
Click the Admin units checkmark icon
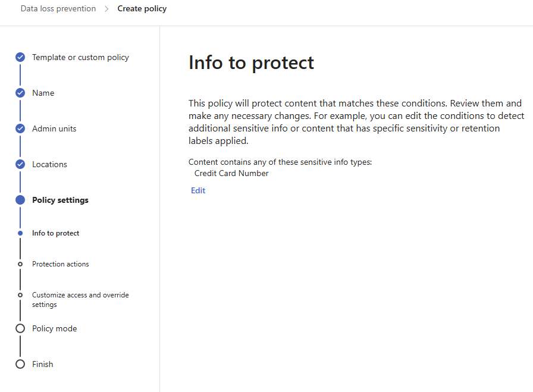(20, 128)
